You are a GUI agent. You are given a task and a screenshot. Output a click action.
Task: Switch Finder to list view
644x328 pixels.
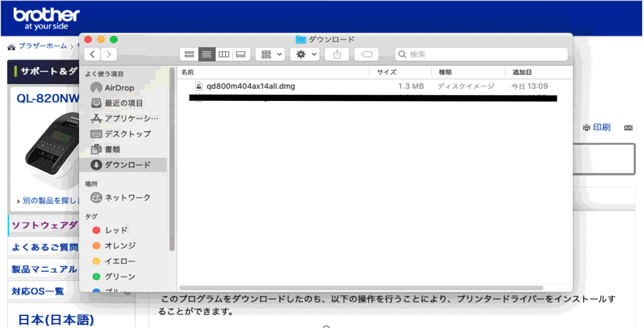(x=207, y=54)
